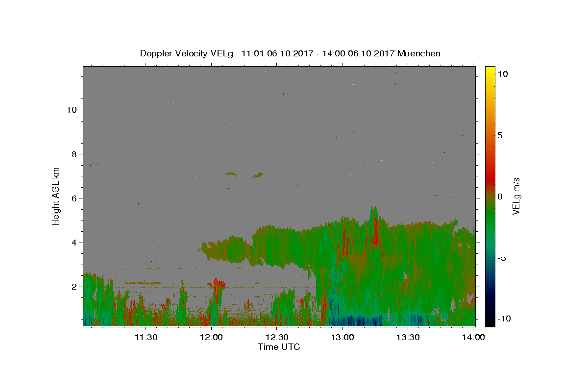Click the dark bottom of the colorbar
The height and width of the screenshot is (392, 588).
[x=490, y=321]
